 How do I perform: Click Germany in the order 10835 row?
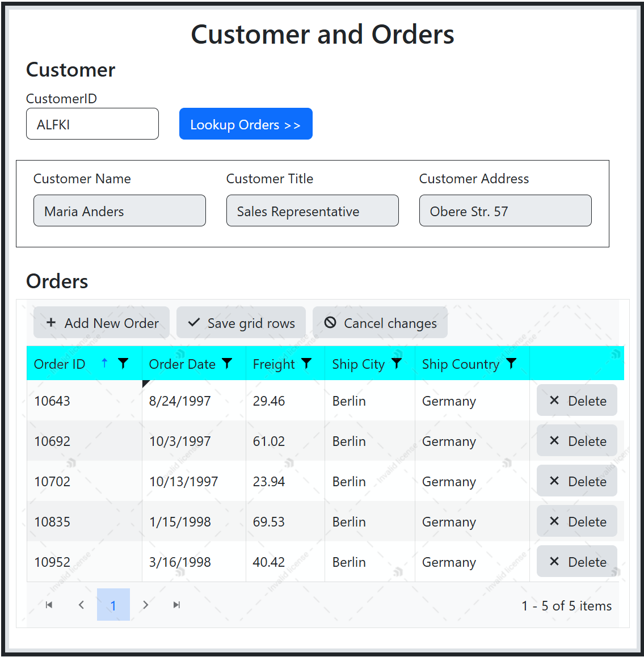[449, 522]
